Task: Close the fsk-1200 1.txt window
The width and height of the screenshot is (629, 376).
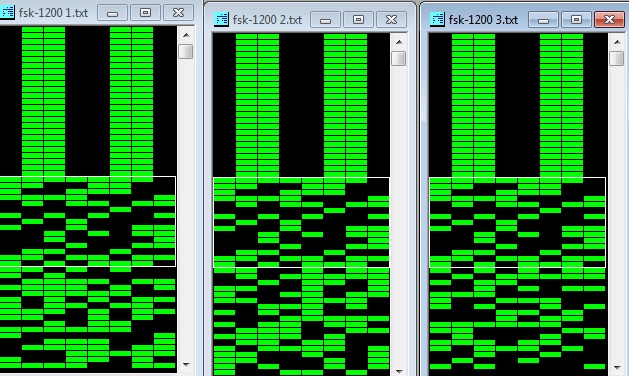Action: coord(179,13)
